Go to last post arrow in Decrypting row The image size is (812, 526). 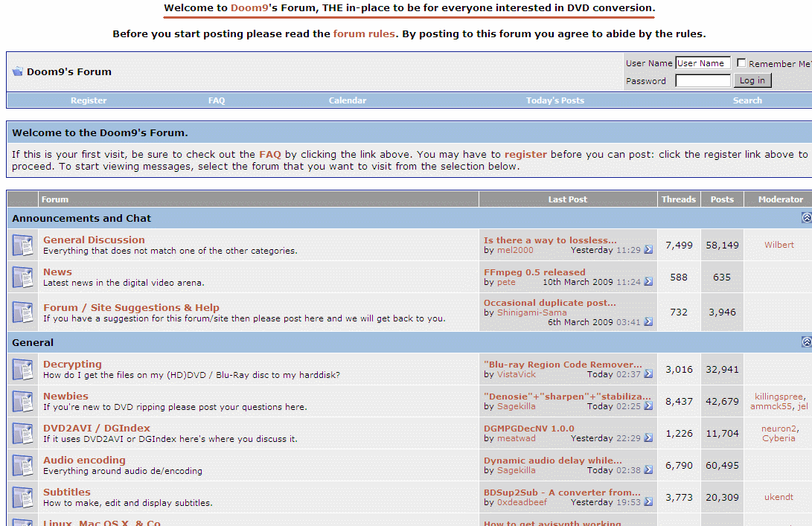coord(648,374)
